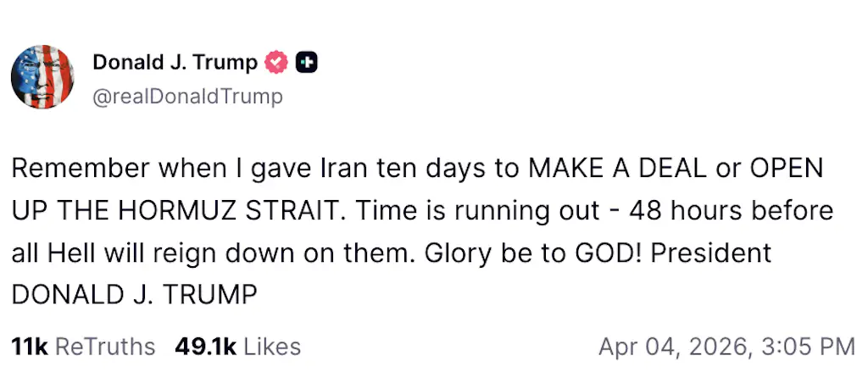The image size is (868, 378).
Task: Click the @realDonaldTrump handle
Action: [187, 97]
